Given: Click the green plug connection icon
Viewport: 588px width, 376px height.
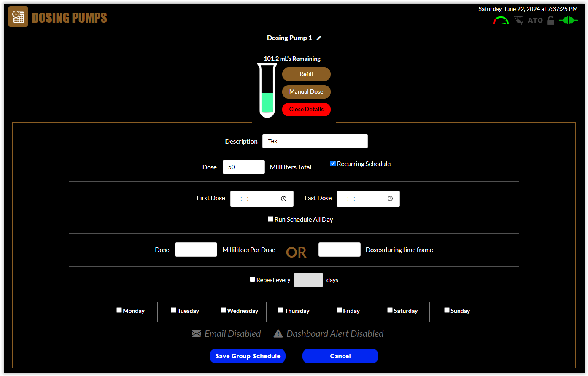Looking at the screenshot, I should coord(568,20).
